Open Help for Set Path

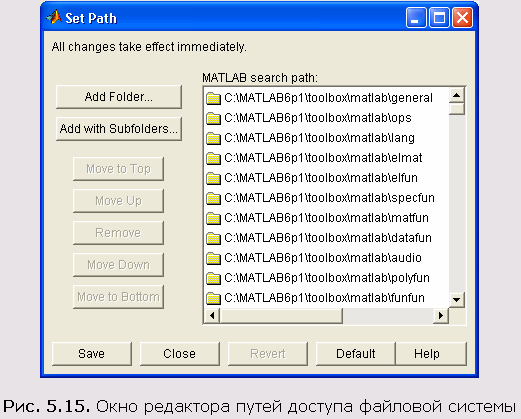(x=431, y=354)
